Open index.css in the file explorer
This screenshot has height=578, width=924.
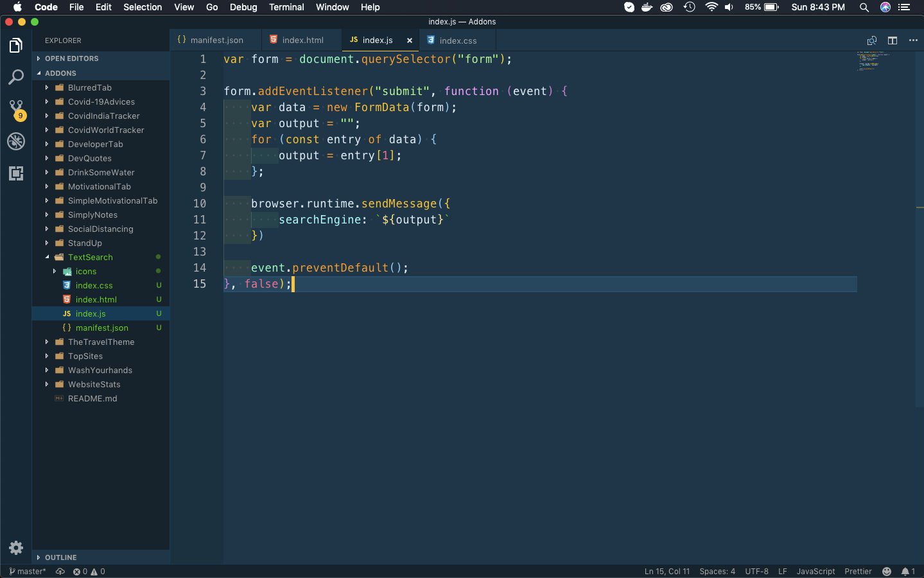[101, 285]
